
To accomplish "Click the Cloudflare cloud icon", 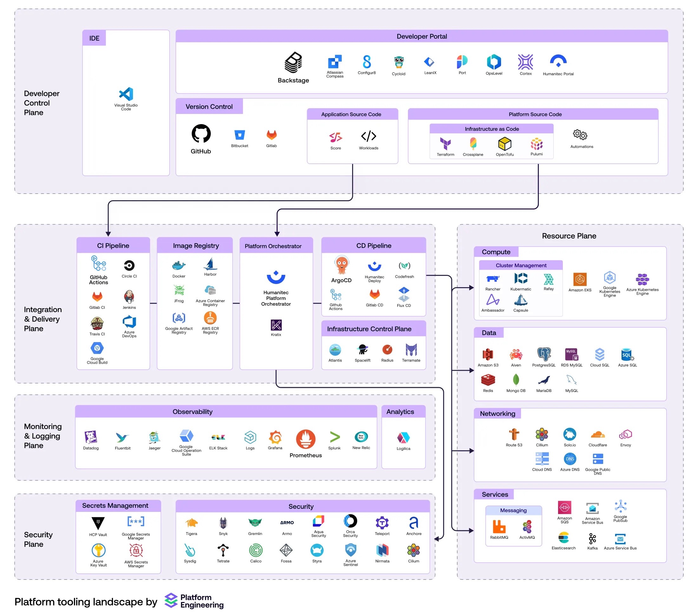I will [x=598, y=434].
